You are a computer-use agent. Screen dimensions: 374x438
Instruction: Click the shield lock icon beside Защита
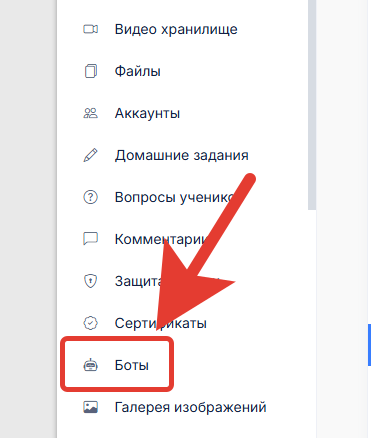[x=90, y=281]
